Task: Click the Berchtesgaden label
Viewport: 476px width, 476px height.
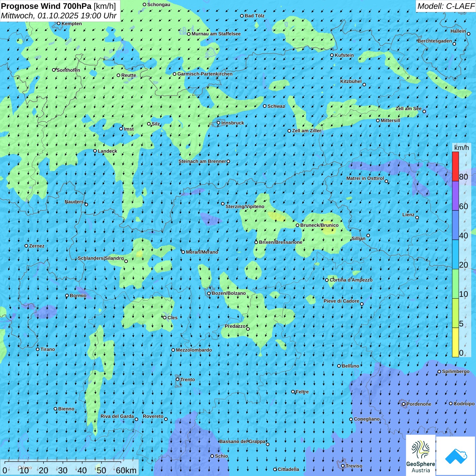Action: (x=435, y=41)
